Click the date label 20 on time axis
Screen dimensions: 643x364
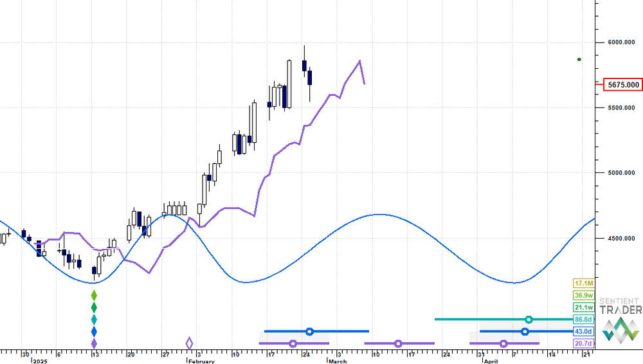click(x=131, y=354)
